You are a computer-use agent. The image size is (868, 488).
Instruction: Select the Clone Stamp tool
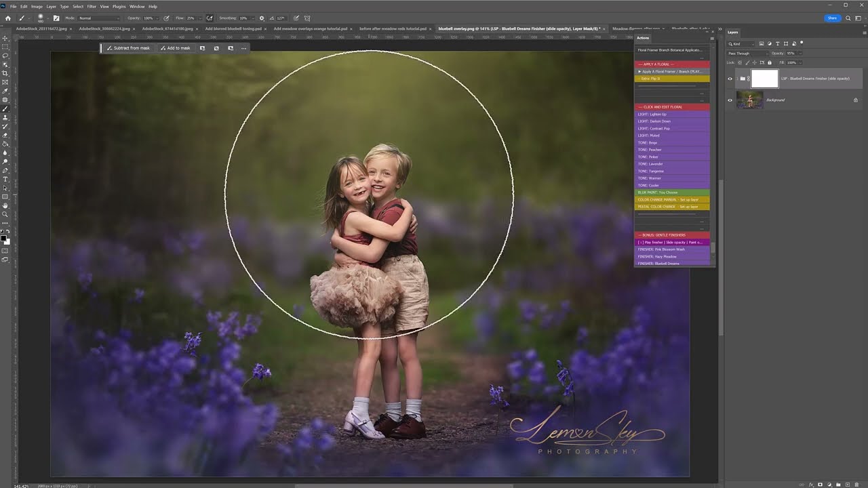[x=5, y=117]
